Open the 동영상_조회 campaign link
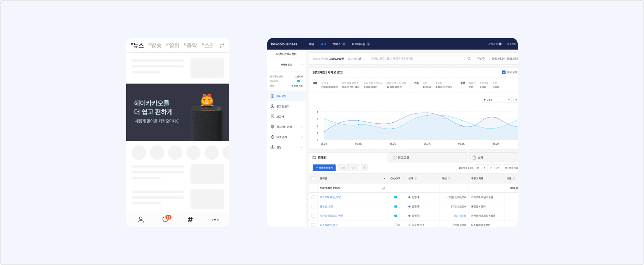The image size is (644, 265). coord(326,207)
